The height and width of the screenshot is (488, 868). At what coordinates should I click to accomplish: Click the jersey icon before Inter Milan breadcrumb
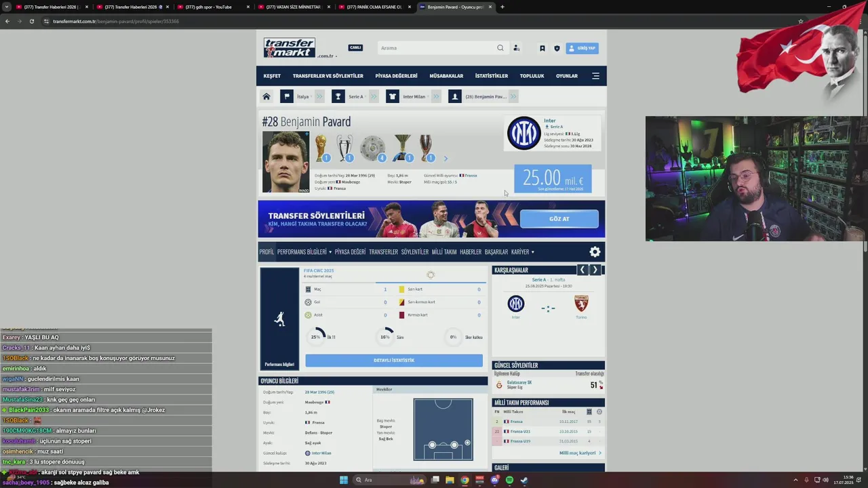(392, 97)
